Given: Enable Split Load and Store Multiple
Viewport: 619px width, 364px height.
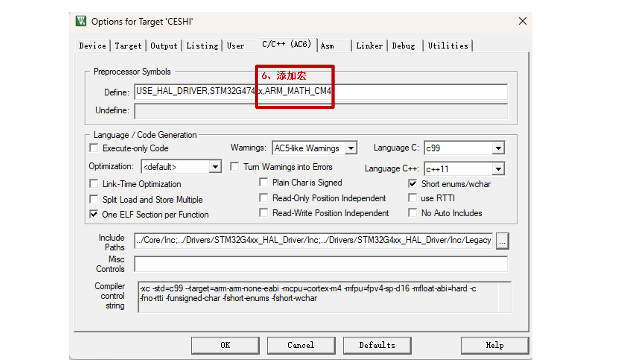Looking at the screenshot, I should click(93, 199).
